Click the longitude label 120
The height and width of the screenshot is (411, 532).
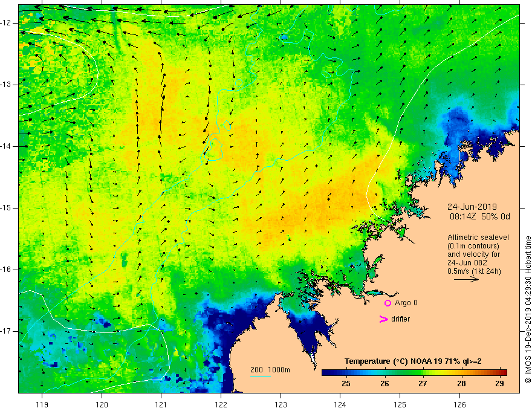point(102,404)
